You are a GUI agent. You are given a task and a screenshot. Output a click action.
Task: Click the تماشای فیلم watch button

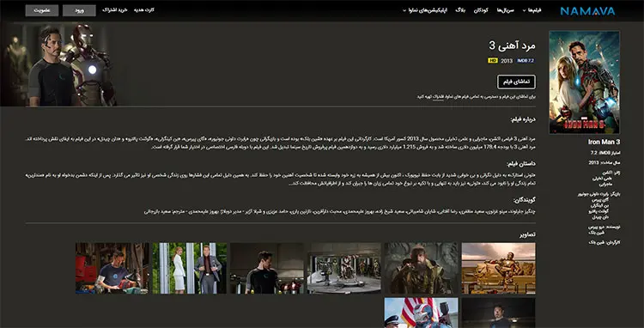pos(516,82)
